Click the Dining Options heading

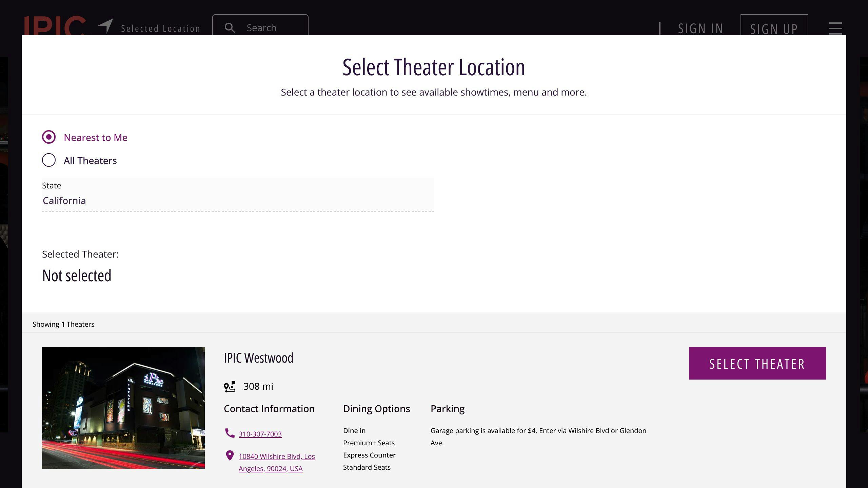tap(377, 409)
